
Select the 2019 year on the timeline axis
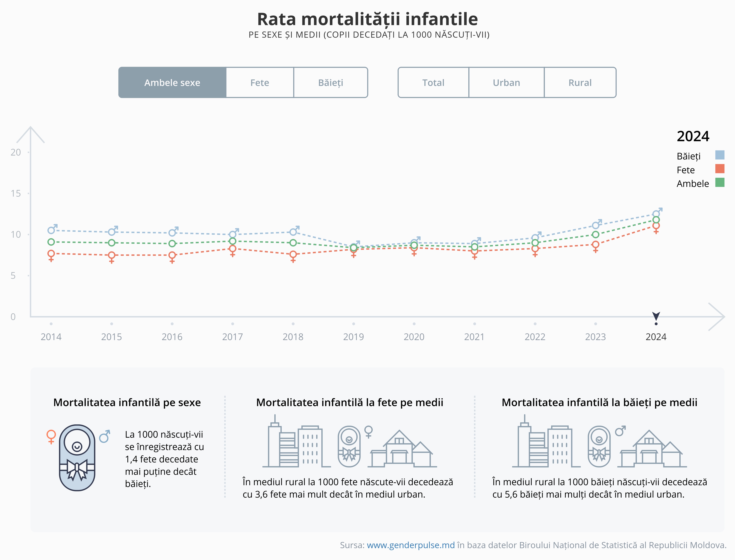[354, 337]
